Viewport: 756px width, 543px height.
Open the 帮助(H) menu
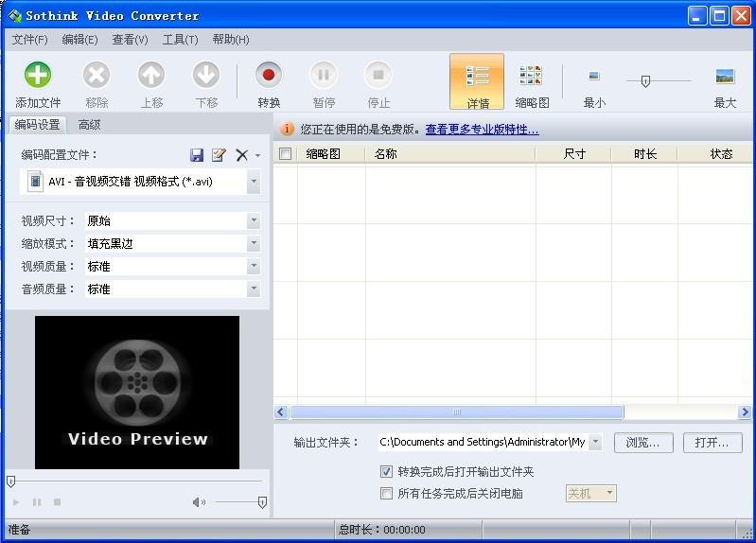[231, 40]
